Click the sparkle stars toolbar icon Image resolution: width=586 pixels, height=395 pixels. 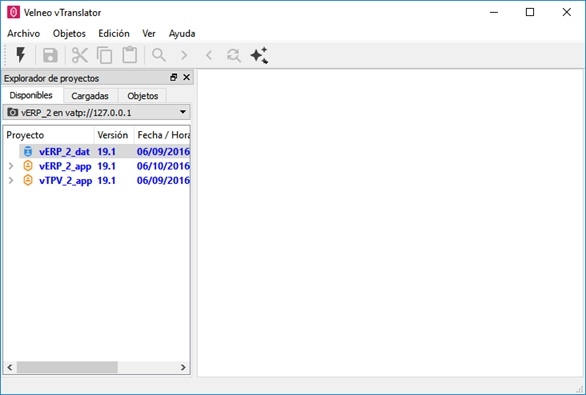click(259, 55)
